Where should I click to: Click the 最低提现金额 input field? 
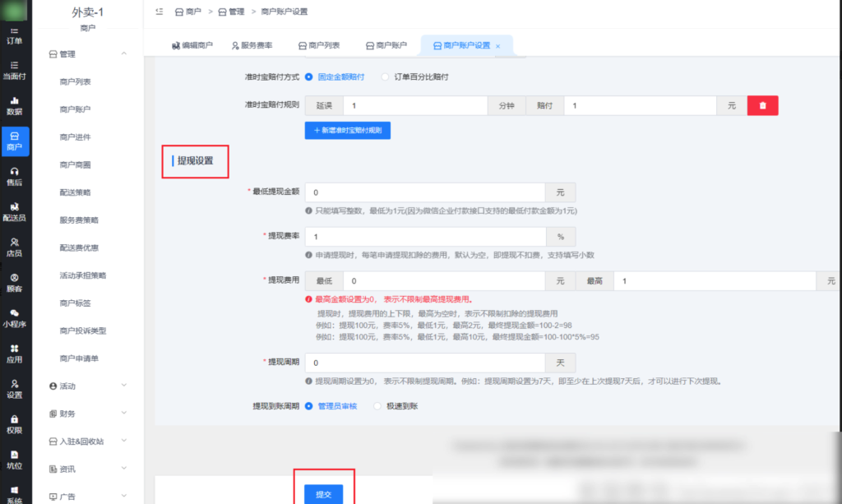click(x=424, y=192)
